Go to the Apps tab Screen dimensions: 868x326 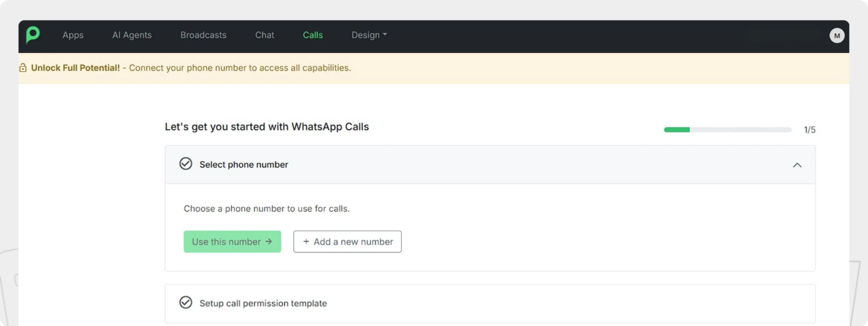point(73,35)
